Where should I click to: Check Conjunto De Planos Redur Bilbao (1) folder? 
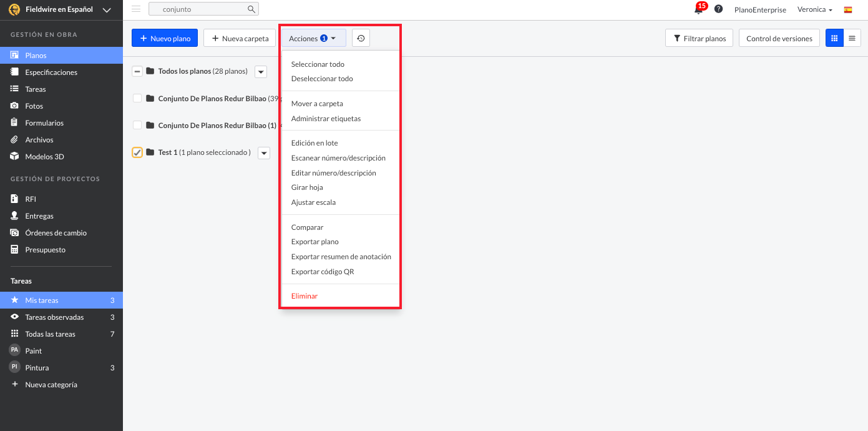coord(137,125)
